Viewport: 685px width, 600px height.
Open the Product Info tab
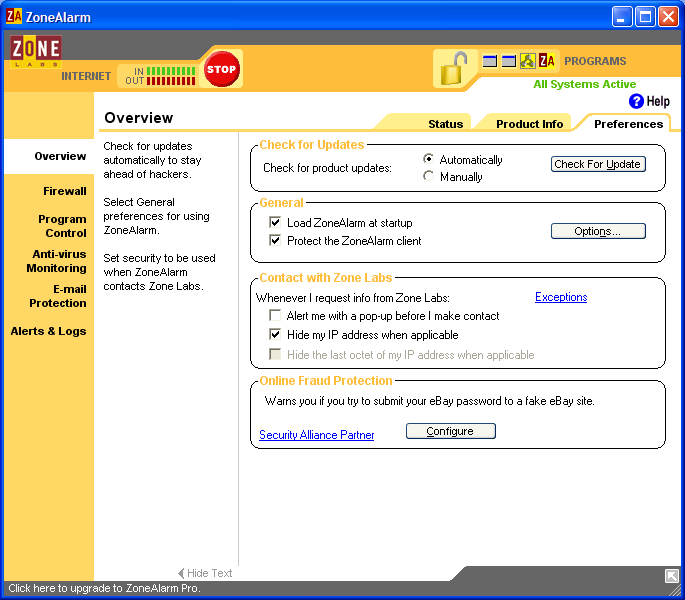click(530, 124)
